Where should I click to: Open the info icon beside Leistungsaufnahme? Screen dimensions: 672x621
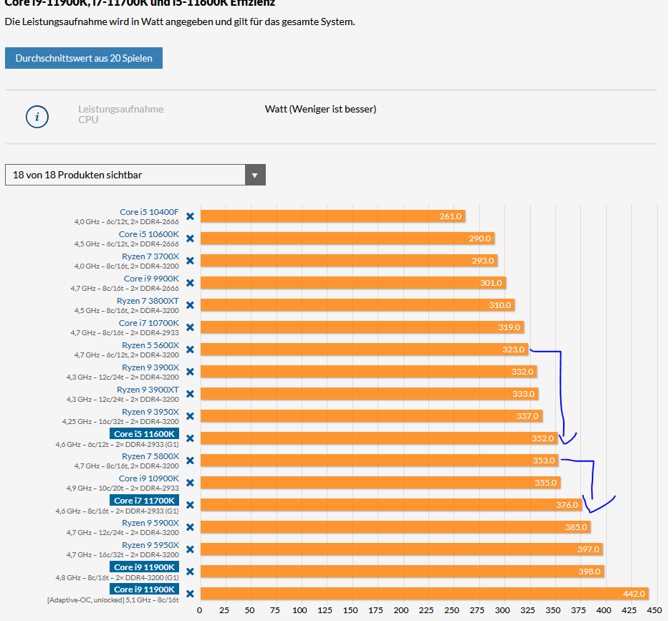(x=37, y=117)
